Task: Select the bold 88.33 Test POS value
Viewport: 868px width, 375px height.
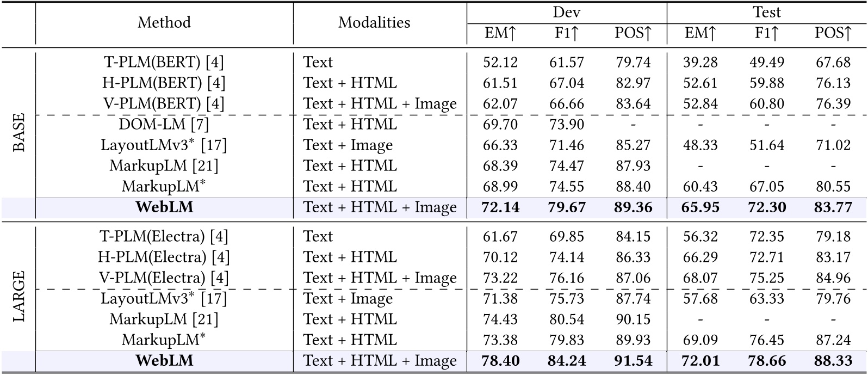Action: [x=833, y=361]
